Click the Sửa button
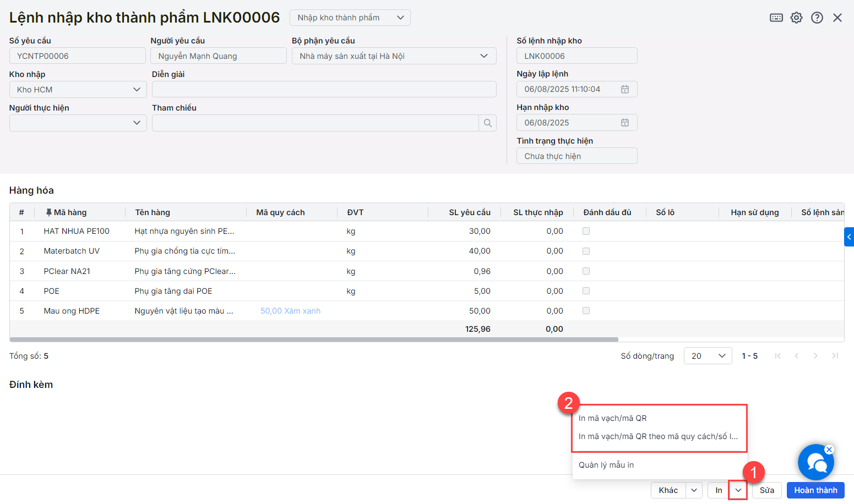Viewport: 854px width, 504px height. pos(766,490)
